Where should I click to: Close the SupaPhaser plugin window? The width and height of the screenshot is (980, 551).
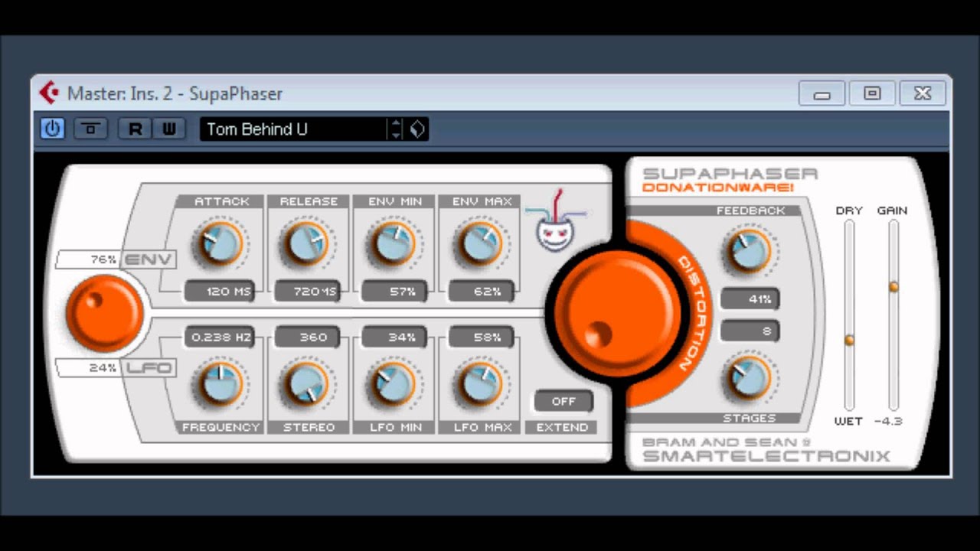pyautogui.click(x=923, y=93)
